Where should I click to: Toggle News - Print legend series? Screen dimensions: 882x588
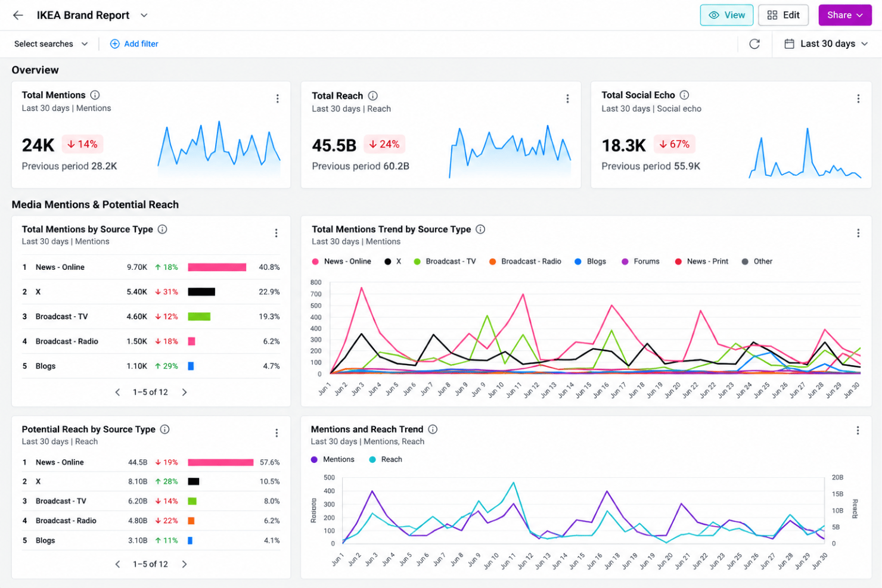[x=701, y=262]
